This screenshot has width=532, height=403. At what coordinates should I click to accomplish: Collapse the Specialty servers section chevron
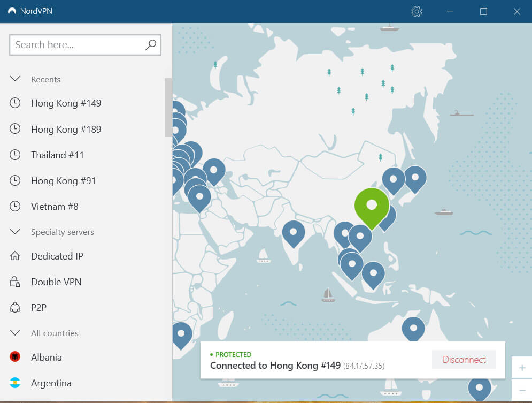(15, 232)
